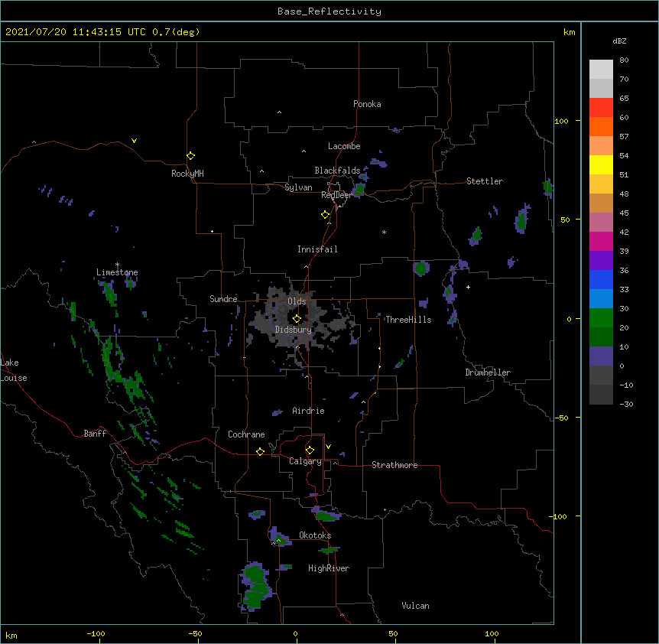Click the Limestone label
The width and height of the screenshot is (659, 644).
[x=117, y=272]
